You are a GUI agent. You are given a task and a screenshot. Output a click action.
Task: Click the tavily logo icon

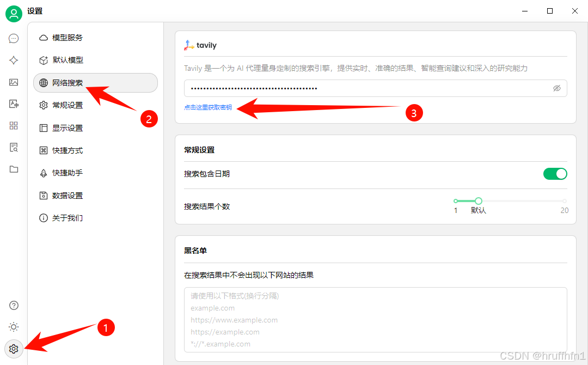pos(188,45)
